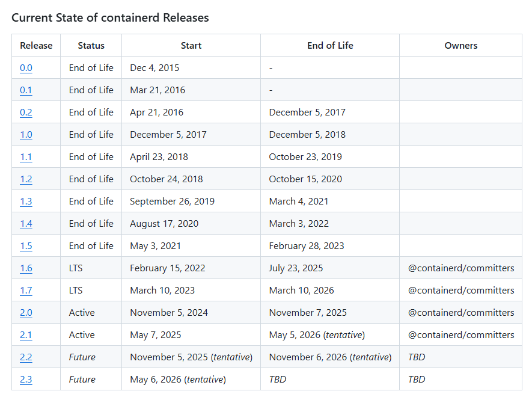Click the Owners column header
532x397 pixels.
click(460, 46)
